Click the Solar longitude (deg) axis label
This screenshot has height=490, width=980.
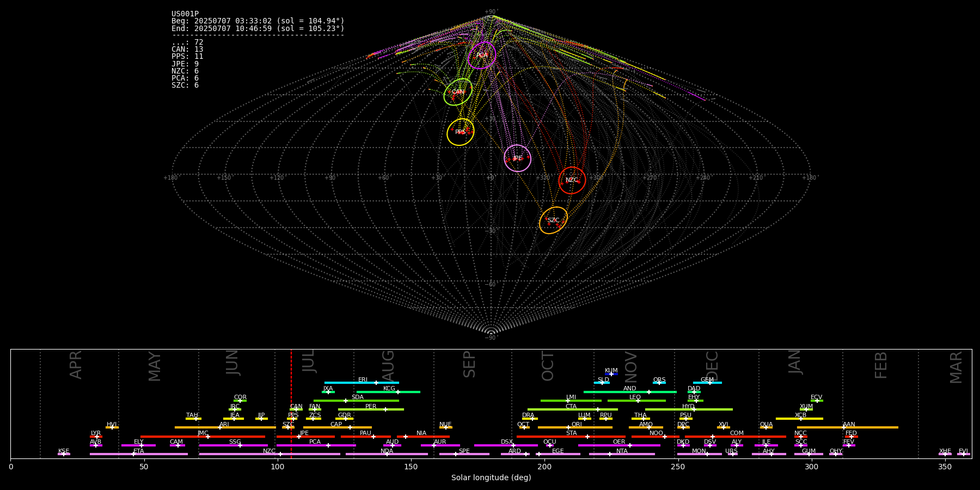[x=491, y=477]
